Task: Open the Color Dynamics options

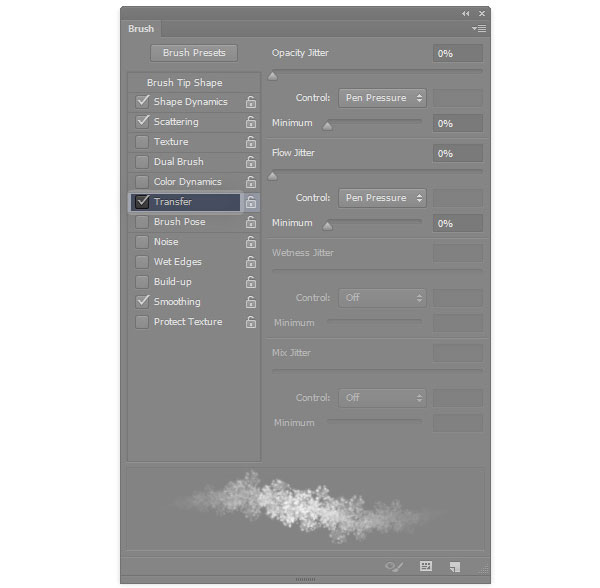Action: tap(188, 182)
